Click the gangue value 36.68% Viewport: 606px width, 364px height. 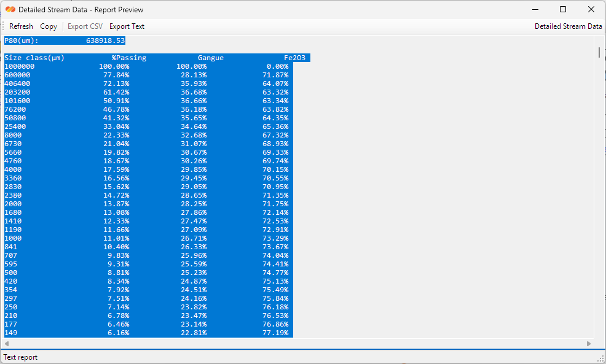coord(194,92)
